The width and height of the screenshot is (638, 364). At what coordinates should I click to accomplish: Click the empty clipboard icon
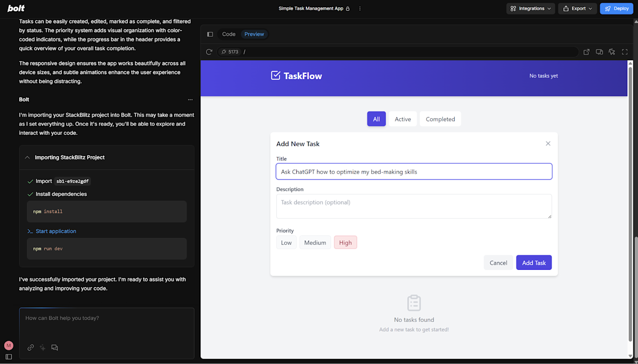tap(414, 303)
